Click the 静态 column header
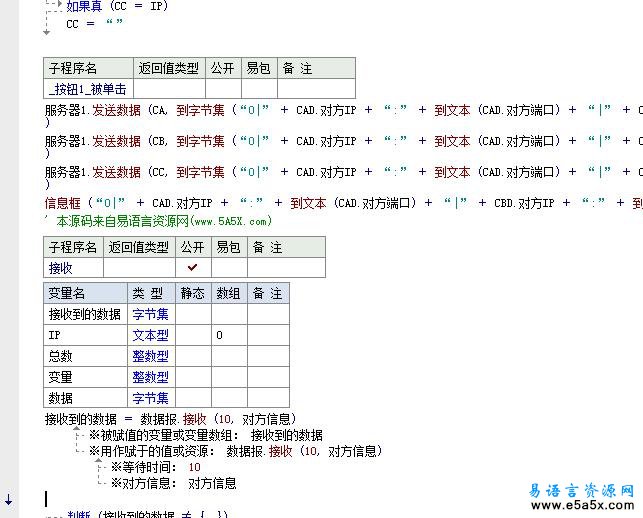This screenshot has height=518, width=643. pyautogui.click(x=193, y=293)
